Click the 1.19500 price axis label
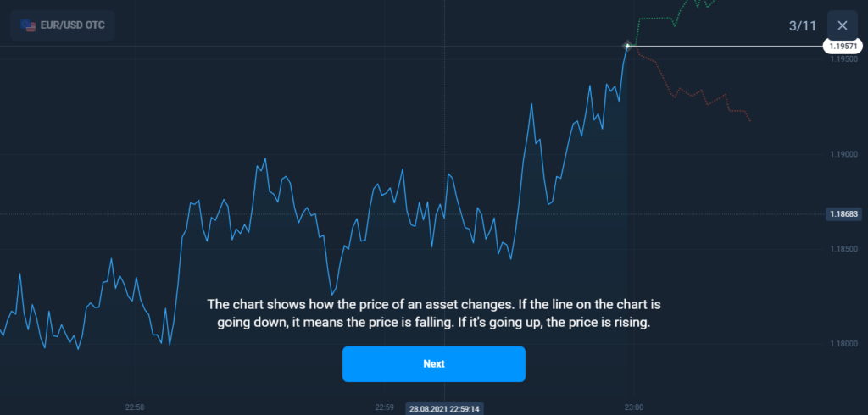The width and height of the screenshot is (868, 415). click(844, 60)
